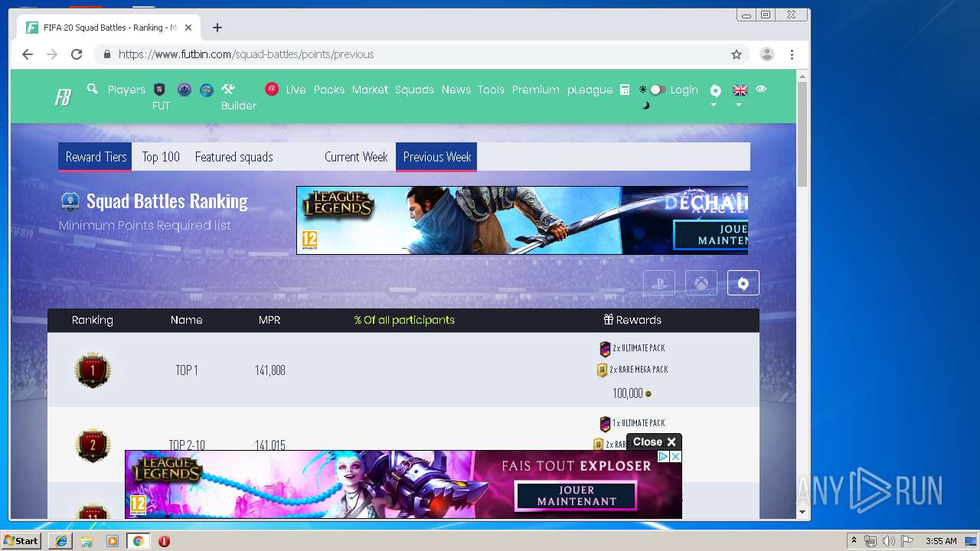The width and height of the screenshot is (980, 551).
Task: Switch to the Current Week tab
Action: [x=356, y=157]
